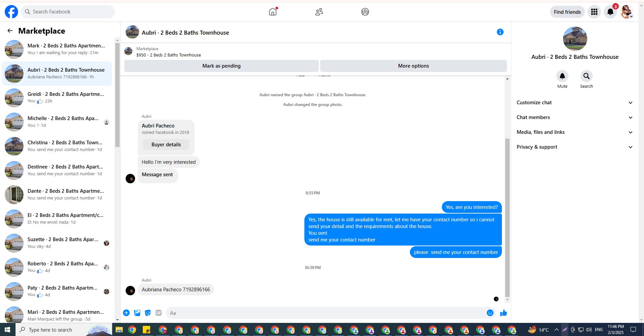The height and width of the screenshot is (336, 644).
Task: Click the Find friends button
Action: pos(567,12)
